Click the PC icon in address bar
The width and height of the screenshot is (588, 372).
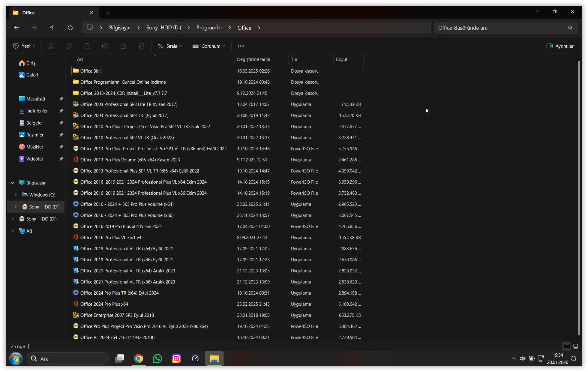pyautogui.click(x=90, y=28)
